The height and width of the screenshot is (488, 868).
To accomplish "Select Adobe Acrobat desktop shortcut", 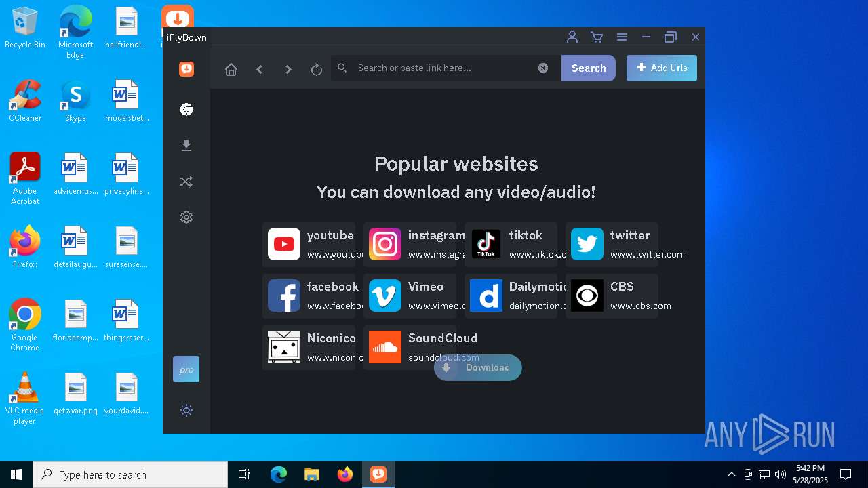I will [25, 179].
